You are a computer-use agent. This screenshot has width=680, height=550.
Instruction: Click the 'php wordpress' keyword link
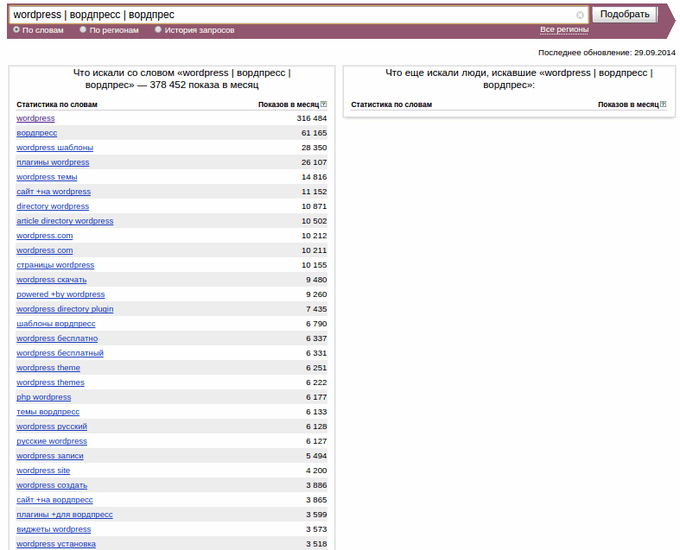coord(43,397)
